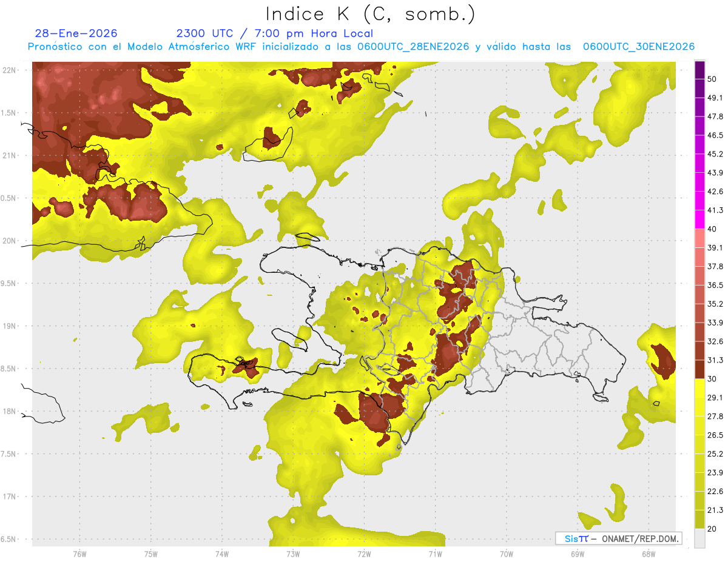This screenshot has height=562, width=728.
Task: Select the light grey swatch below legend value 20
Action: [x=699, y=538]
